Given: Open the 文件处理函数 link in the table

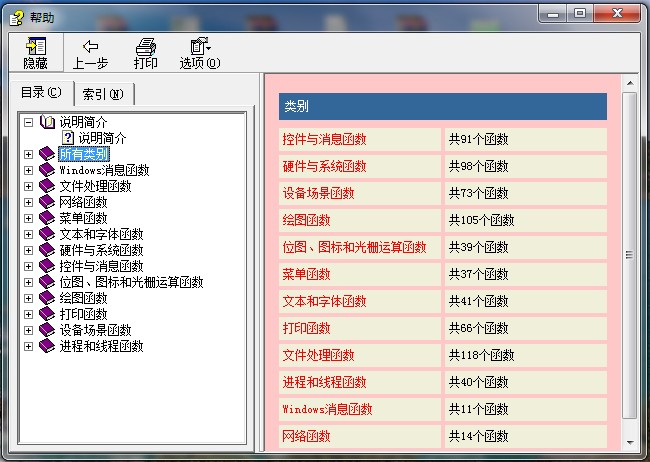Looking at the screenshot, I should 318,355.
